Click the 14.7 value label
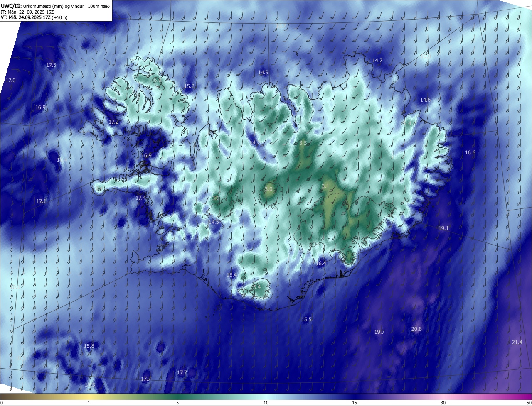This screenshot has width=532, height=406. 377,60
